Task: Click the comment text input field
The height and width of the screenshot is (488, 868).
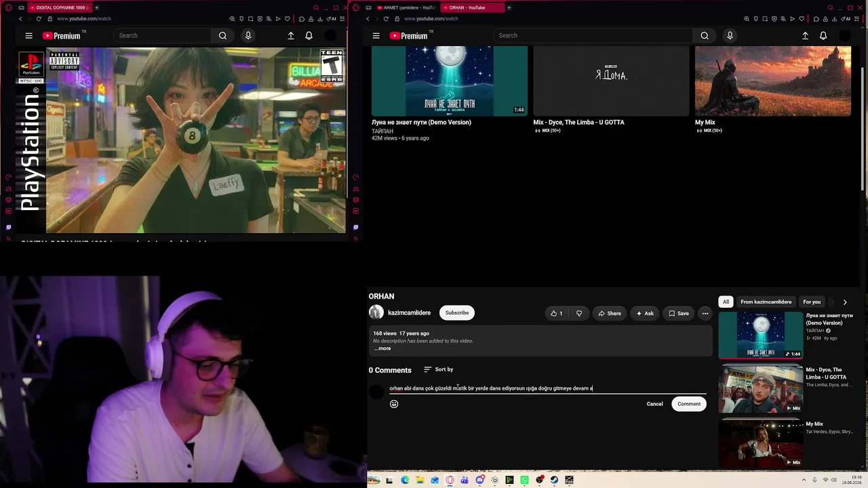Action: 548,388
